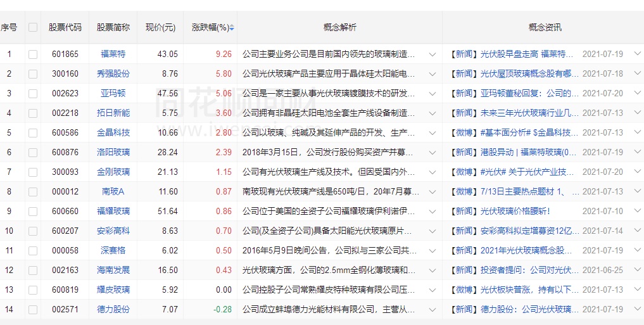
Task: Toggle the select-all checkbox in header
Action: click(33, 27)
